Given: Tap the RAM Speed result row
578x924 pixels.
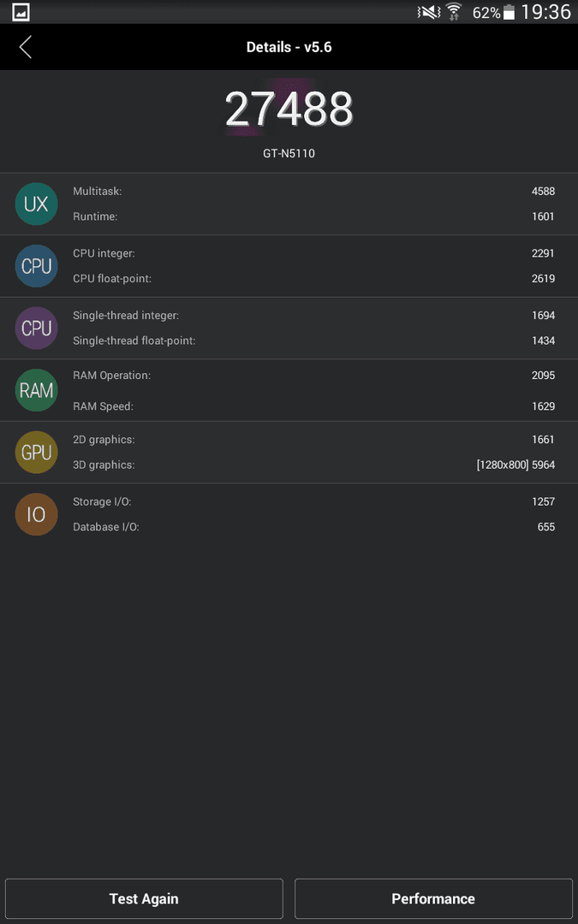Looking at the screenshot, I should point(313,406).
